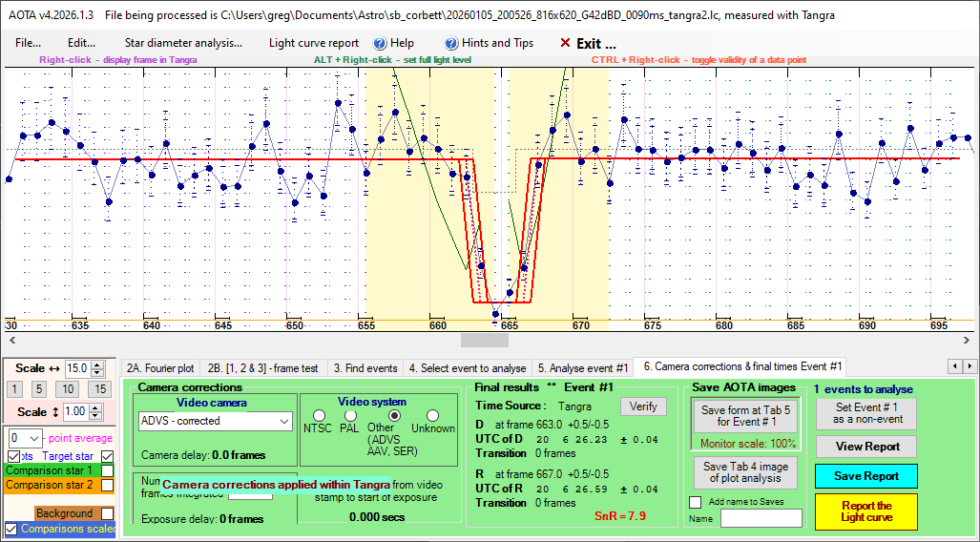Check the Add name to Saves box

tap(696, 502)
